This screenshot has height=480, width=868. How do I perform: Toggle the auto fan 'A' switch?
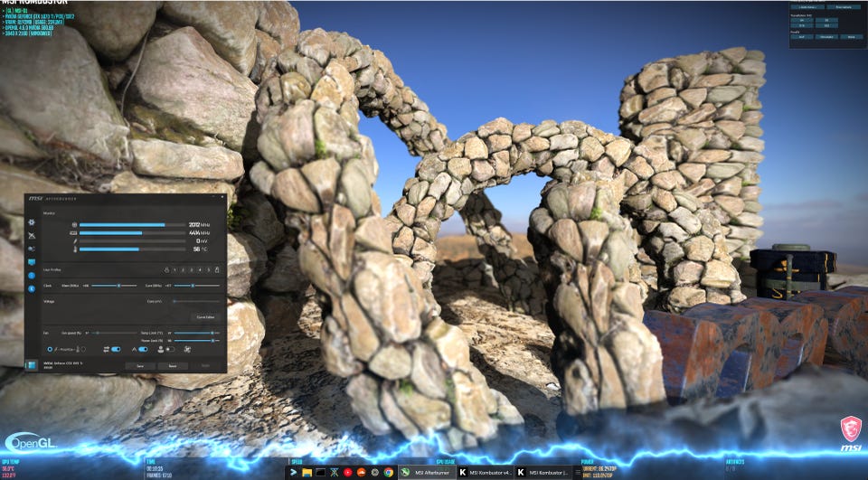tap(143, 349)
